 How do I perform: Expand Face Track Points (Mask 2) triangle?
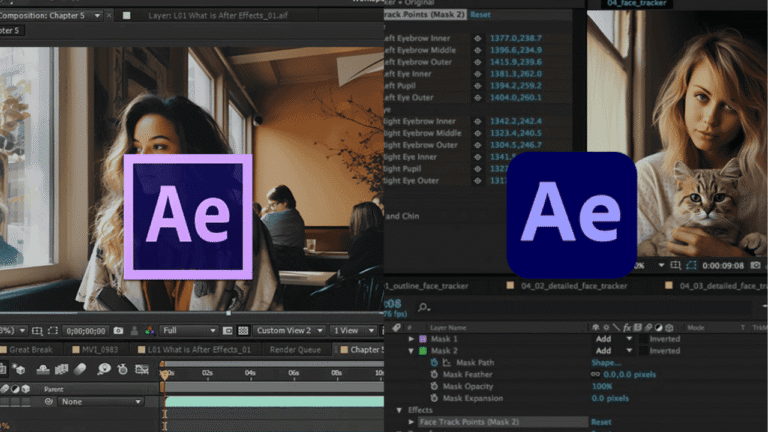(x=411, y=422)
